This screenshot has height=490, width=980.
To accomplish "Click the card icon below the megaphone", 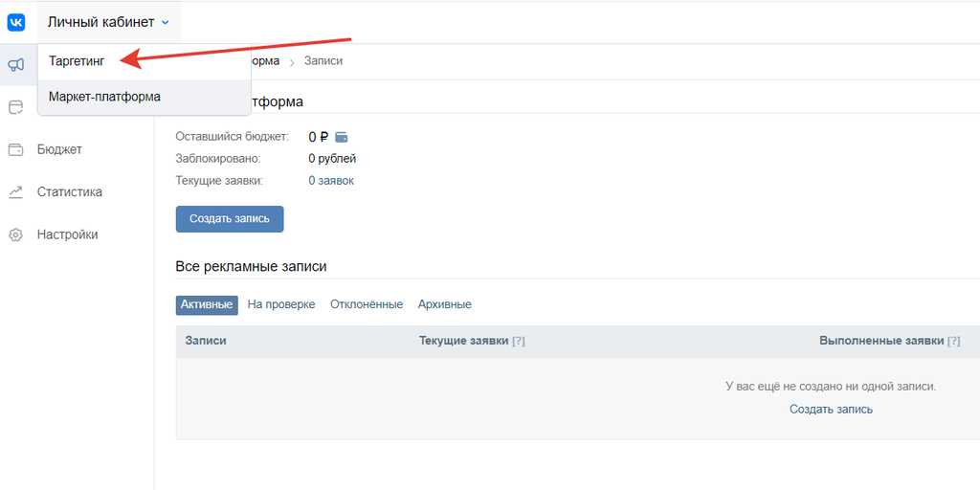I will click(15, 107).
